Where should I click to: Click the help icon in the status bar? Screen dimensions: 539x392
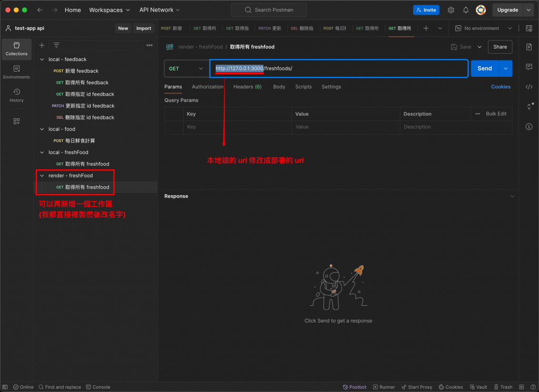pyautogui.click(x=533, y=387)
